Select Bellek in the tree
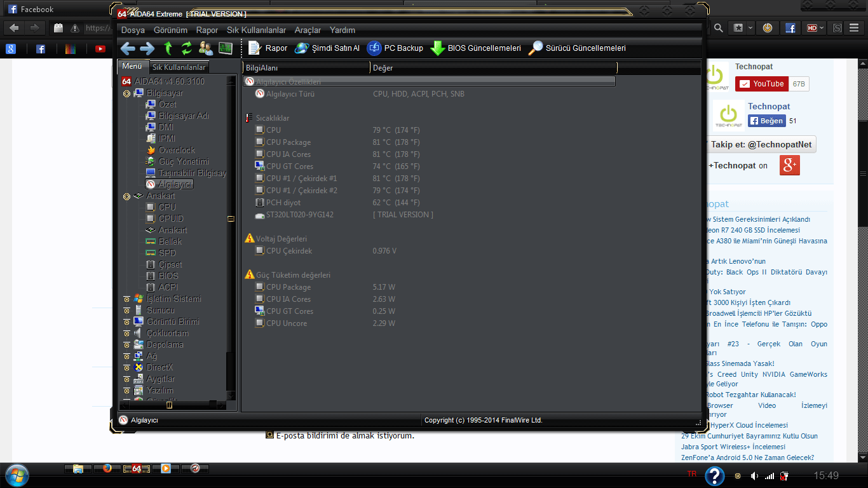 click(170, 241)
